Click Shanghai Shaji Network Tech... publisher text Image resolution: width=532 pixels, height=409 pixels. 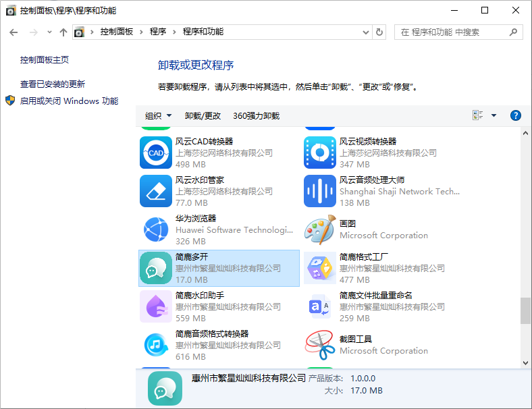click(400, 192)
